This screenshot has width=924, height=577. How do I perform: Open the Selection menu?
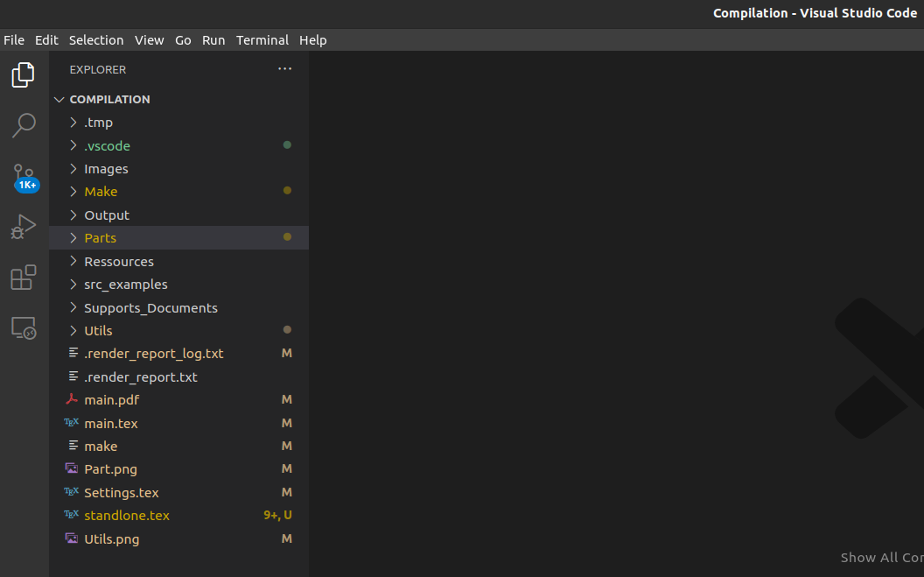coord(96,40)
